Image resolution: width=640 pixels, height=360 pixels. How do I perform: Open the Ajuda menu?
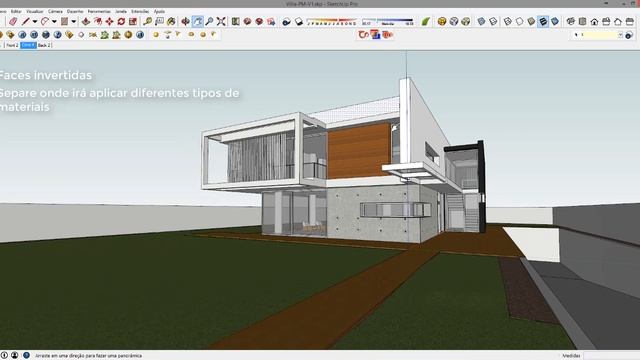coord(159,11)
